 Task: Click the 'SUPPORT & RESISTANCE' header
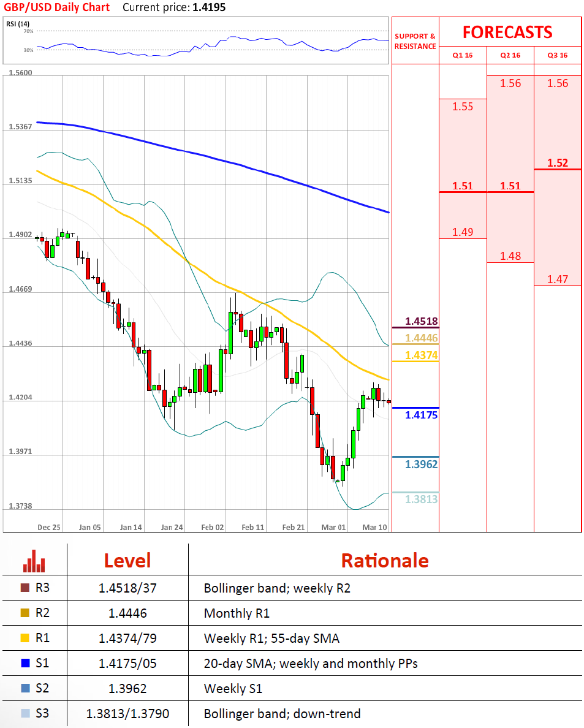(415, 41)
